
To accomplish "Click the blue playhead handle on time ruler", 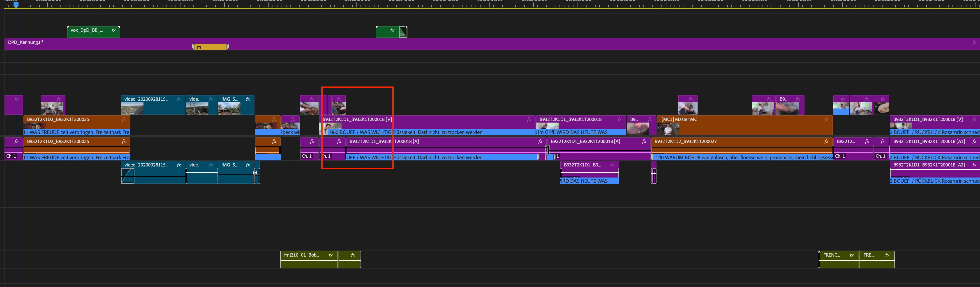I will pos(16,5).
